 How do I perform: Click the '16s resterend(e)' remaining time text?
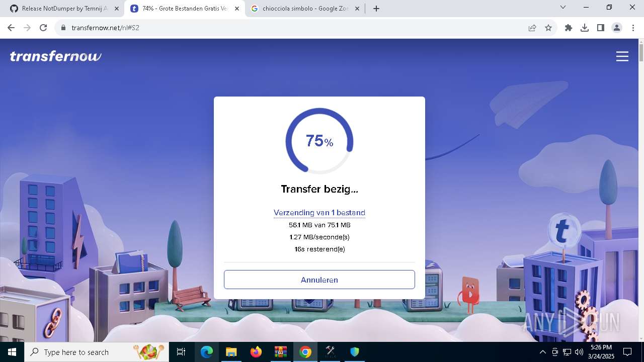(319, 249)
